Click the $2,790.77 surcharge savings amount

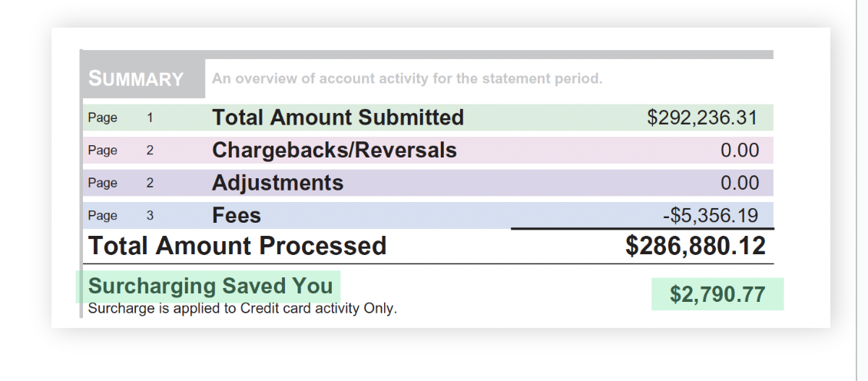click(x=717, y=294)
